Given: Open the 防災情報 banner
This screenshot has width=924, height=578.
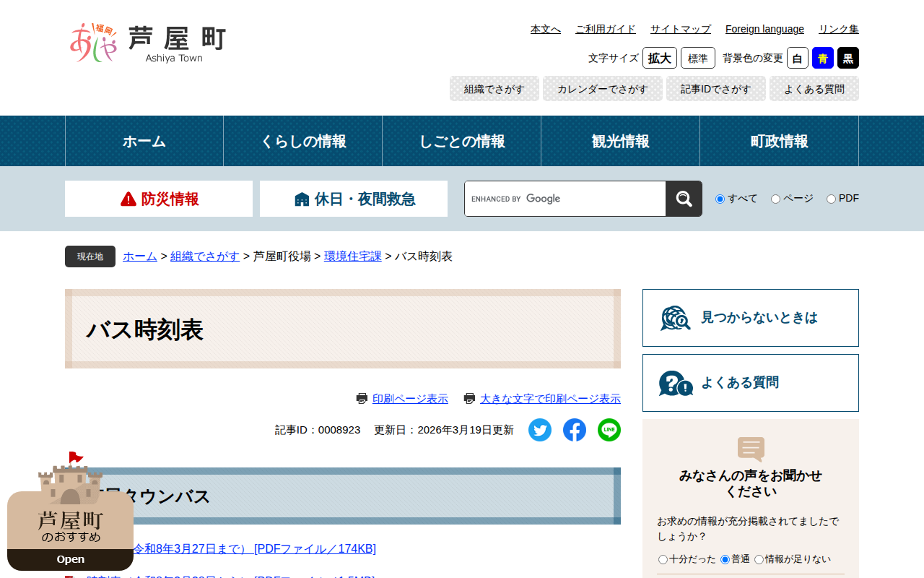Looking at the screenshot, I should [x=159, y=199].
